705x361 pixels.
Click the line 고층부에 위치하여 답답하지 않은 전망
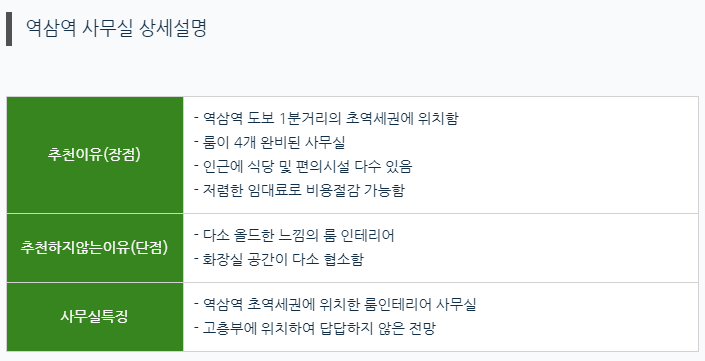315,328
